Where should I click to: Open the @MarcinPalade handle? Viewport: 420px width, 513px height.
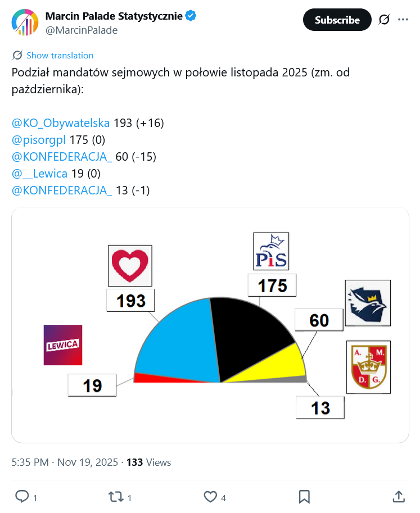coord(81,30)
